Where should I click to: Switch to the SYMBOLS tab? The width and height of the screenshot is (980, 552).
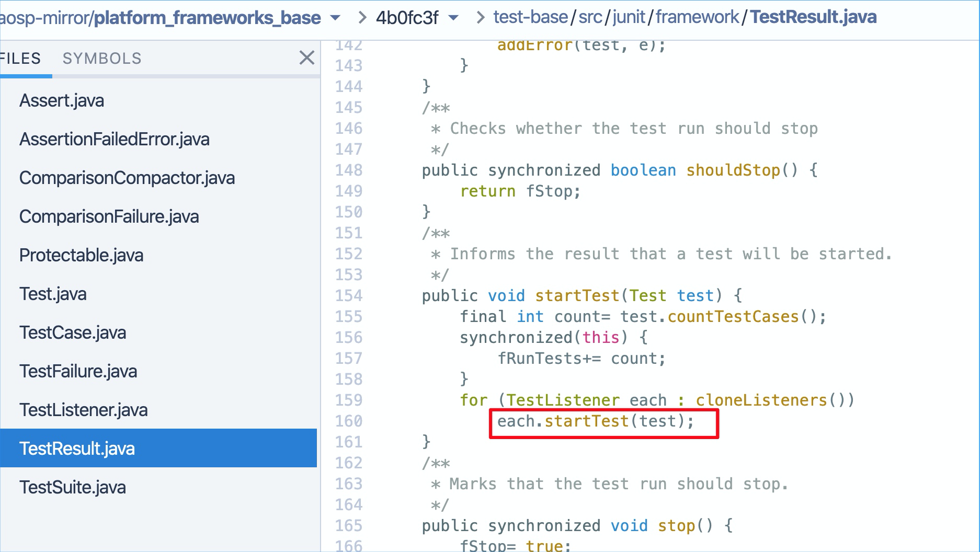102,59
